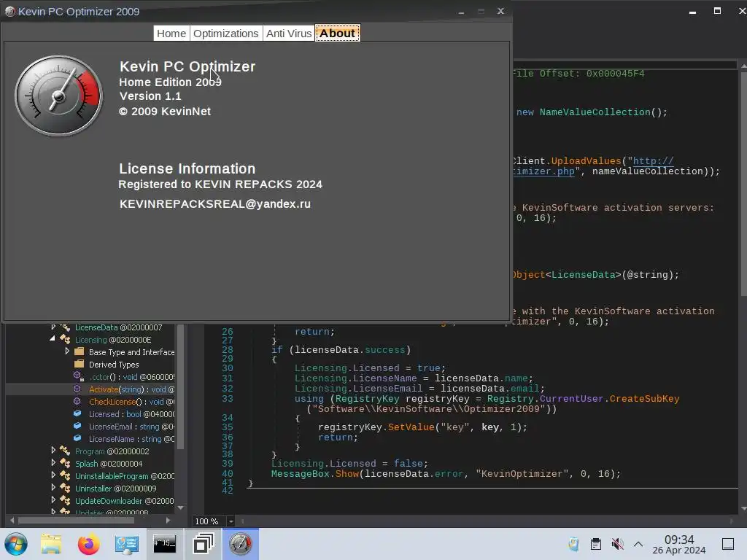Click the Uninstaller class icon

(65, 488)
